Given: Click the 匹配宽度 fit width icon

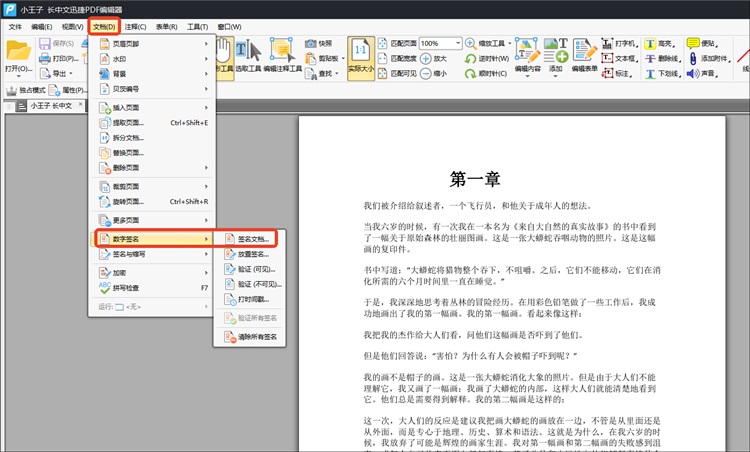Looking at the screenshot, I should tap(383, 58).
